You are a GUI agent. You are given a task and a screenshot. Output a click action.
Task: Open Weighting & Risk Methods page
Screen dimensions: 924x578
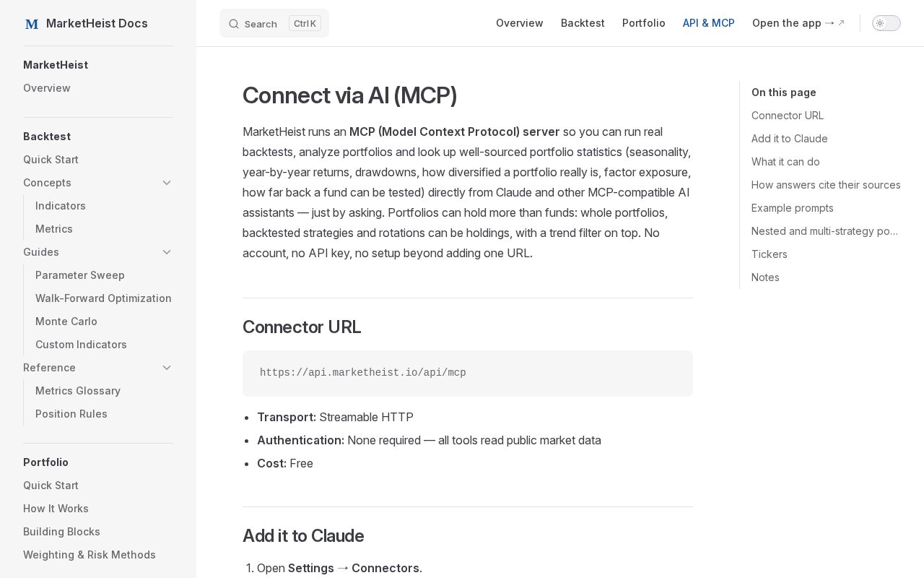tap(90, 555)
